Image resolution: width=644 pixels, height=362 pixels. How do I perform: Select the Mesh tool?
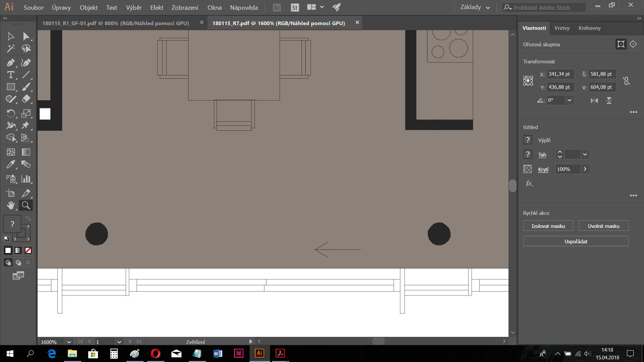pos(11,152)
